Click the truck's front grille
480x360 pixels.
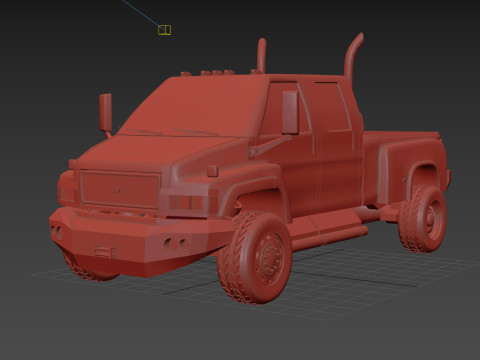(120, 190)
